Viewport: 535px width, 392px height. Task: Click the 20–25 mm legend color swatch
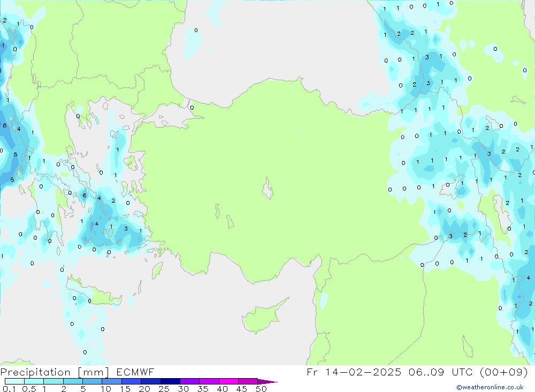click(151, 381)
